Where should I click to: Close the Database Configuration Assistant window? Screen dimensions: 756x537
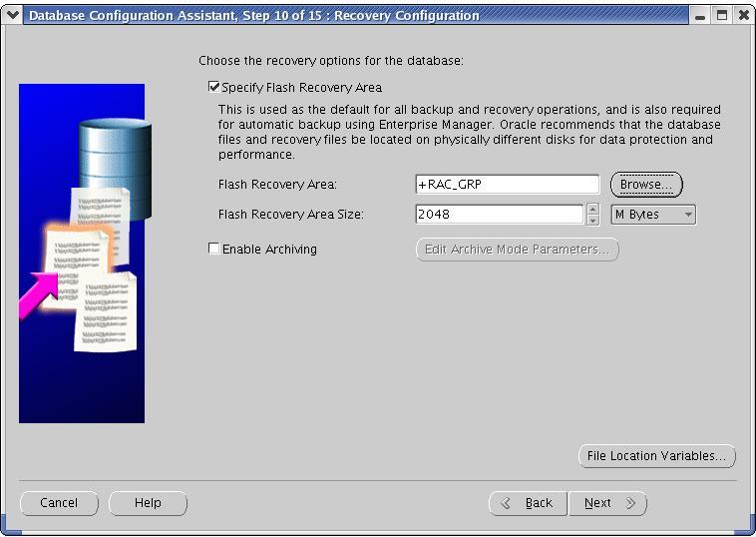(743, 16)
